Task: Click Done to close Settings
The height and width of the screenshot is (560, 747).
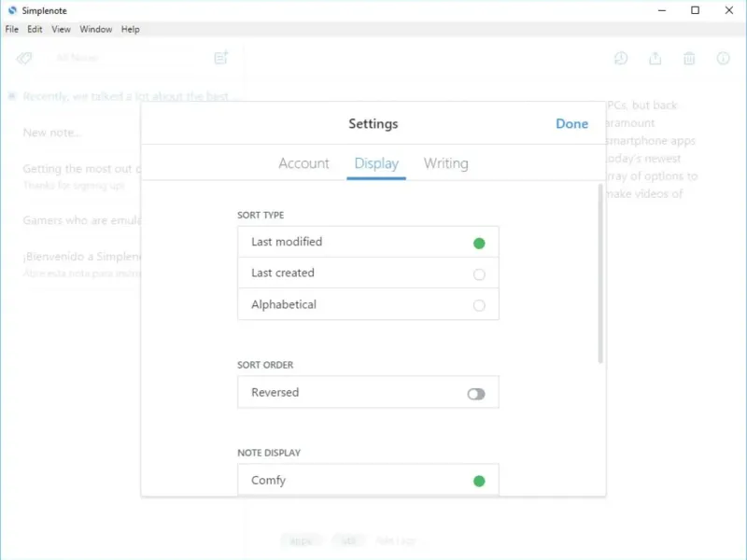Action: (571, 124)
